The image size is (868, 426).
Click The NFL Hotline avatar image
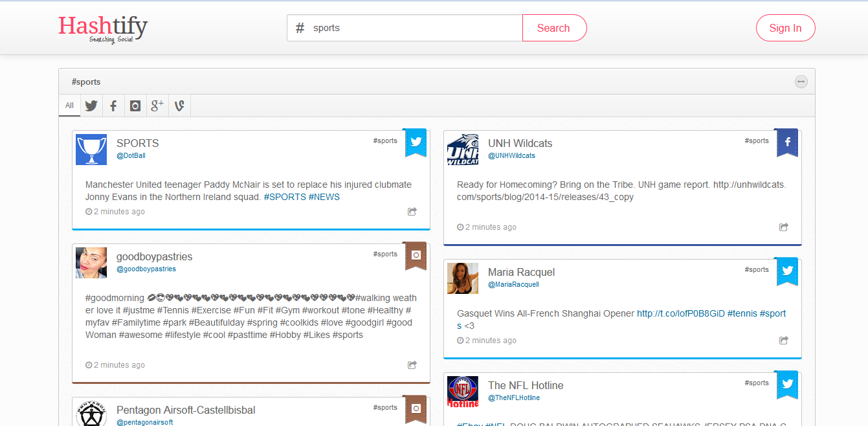[463, 392]
